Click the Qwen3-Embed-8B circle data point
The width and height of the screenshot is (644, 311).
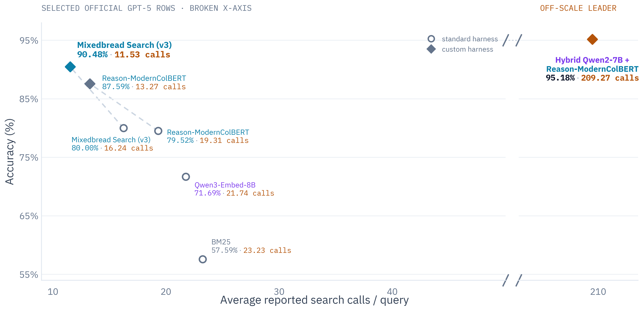coord(186,177)
